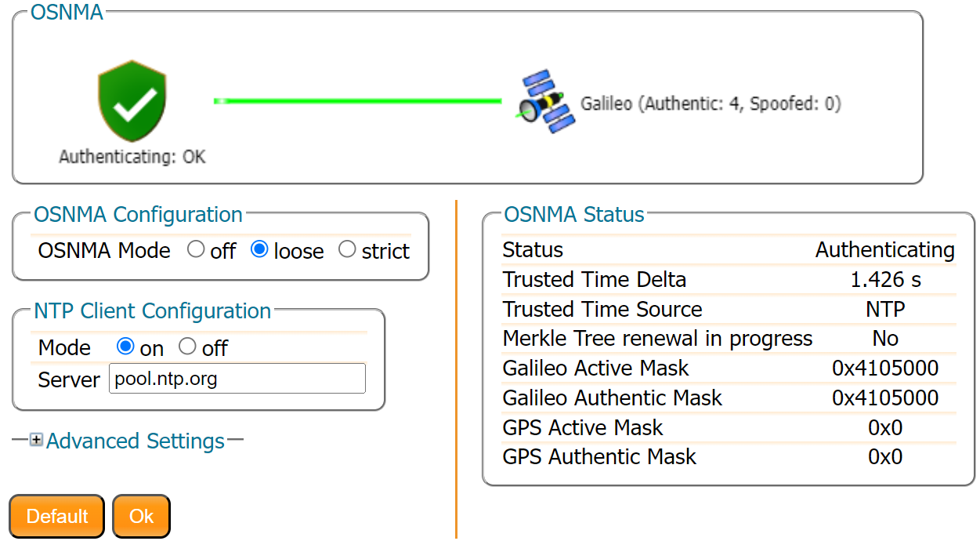Viewport: 980px width, 541px height.
Task: Set OSNMA Mode to off
Action: coord(197,250)
